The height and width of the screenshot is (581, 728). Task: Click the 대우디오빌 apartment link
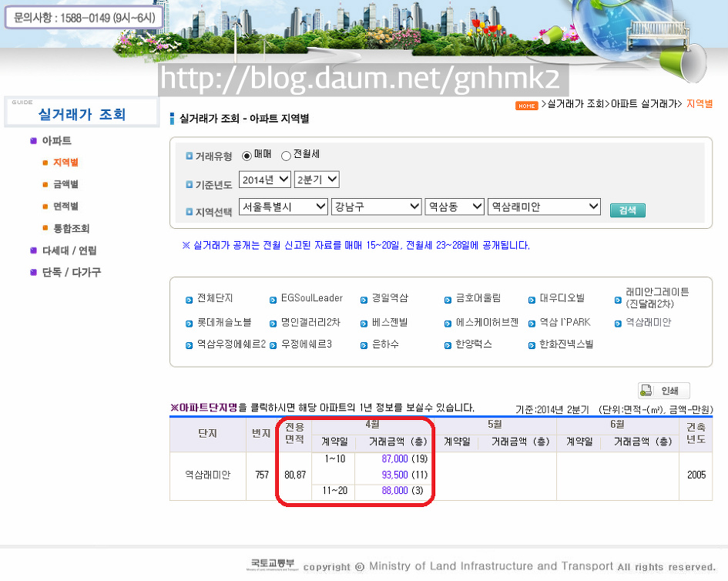tap(562, 299)
